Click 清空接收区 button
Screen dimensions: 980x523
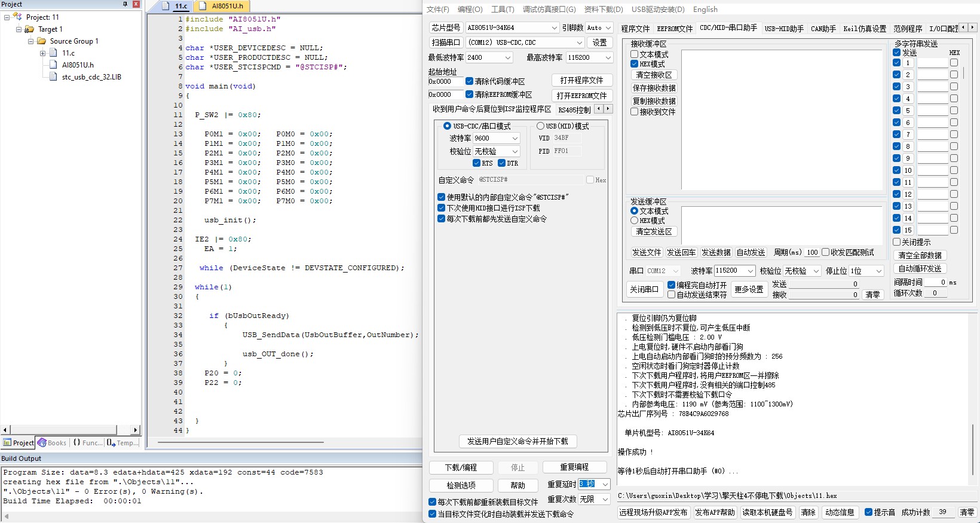point(654,75)
